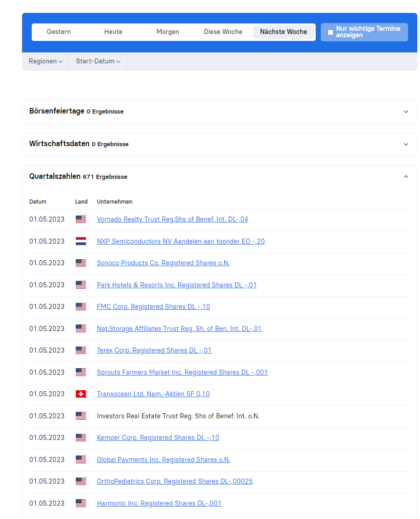Open the FMC Corp. Registered Shares link
Image resolution: width=420 pixels, height=519 pixels.
tap(153, 307)
